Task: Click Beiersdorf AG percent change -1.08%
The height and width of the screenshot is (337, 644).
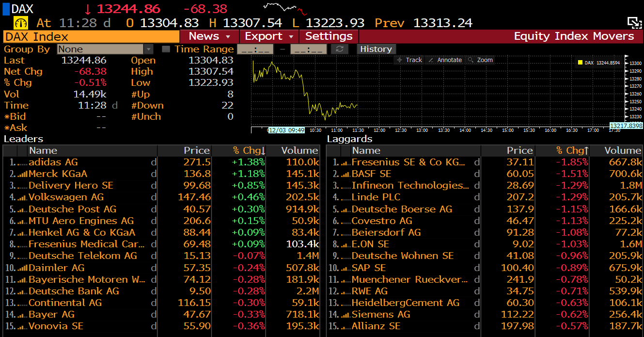Action: coord(572,232)
